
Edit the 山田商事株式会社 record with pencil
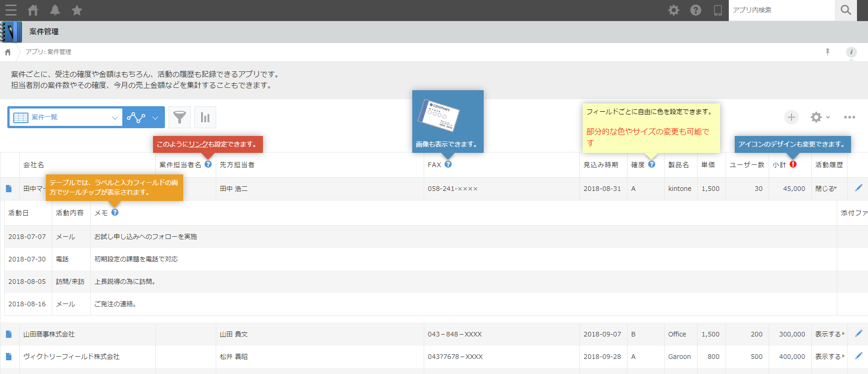pos(858,334)
